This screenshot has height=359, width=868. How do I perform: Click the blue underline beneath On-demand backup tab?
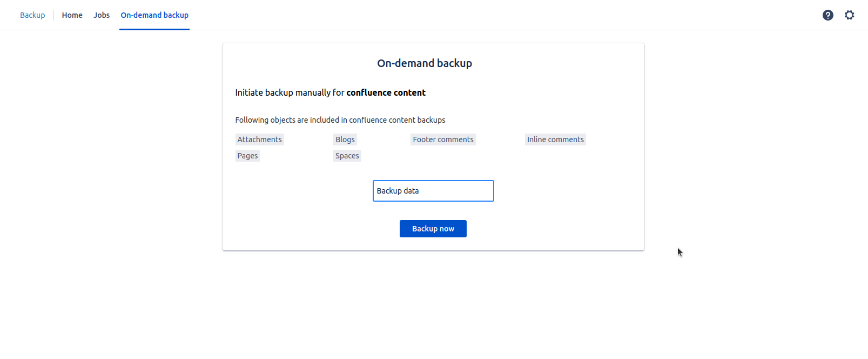154,29
